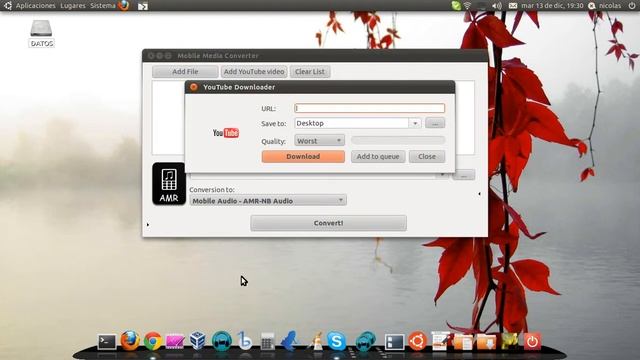Click the '...' browse button in main window

click(x=464, y=175)
